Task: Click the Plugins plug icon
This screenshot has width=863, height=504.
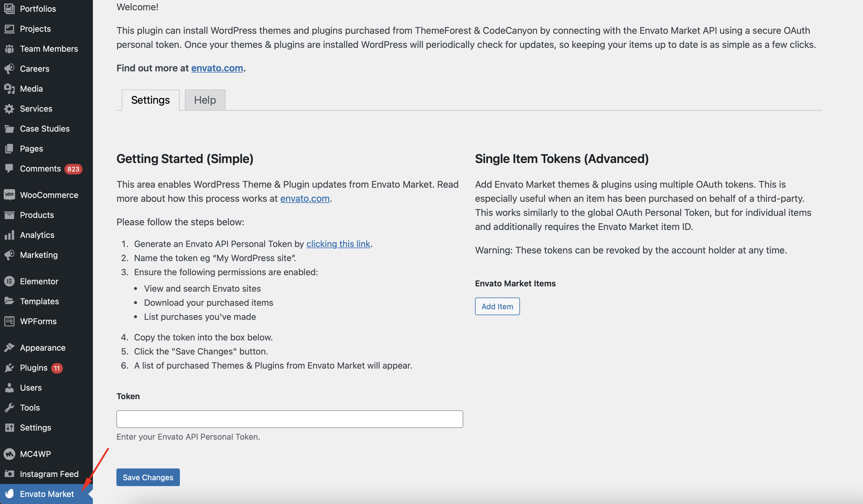Action: coord(9,368)
